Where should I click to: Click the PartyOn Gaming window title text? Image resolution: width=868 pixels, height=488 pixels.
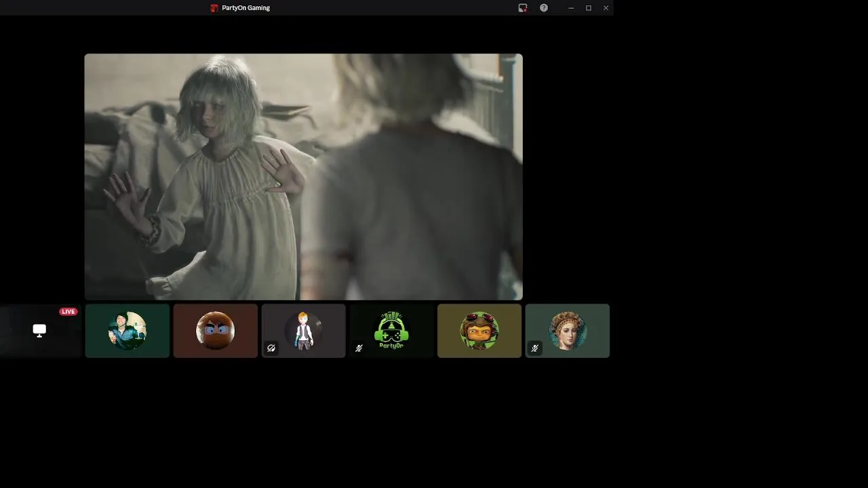245,8
